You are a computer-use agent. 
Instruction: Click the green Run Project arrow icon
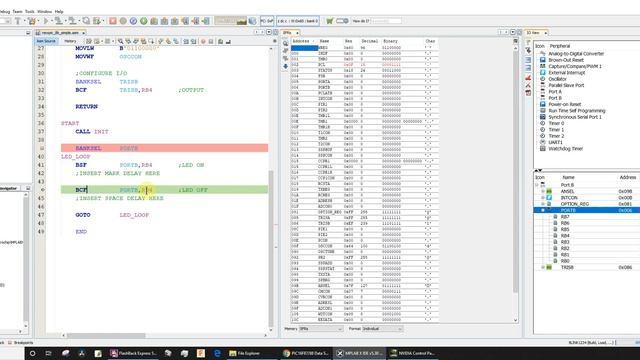coord(46,21)
